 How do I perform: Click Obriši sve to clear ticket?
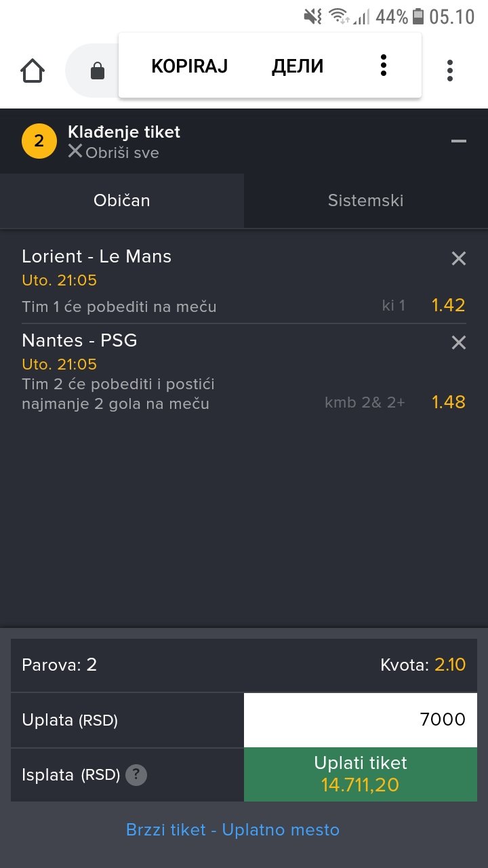(114, 153)
